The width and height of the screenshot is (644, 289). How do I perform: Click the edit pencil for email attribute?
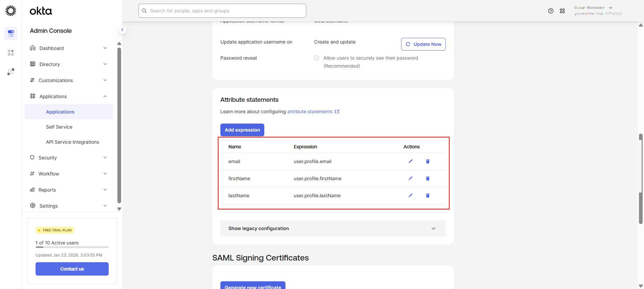(410, 161)
